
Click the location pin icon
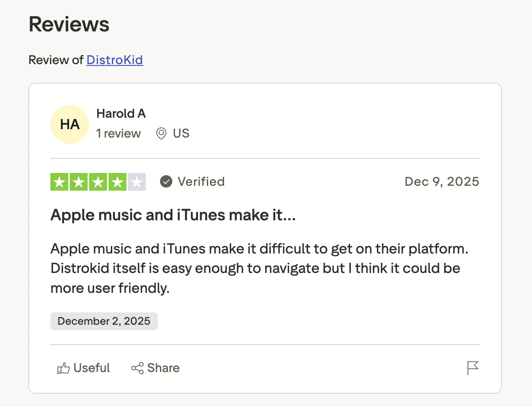click(x=161, y=134)
